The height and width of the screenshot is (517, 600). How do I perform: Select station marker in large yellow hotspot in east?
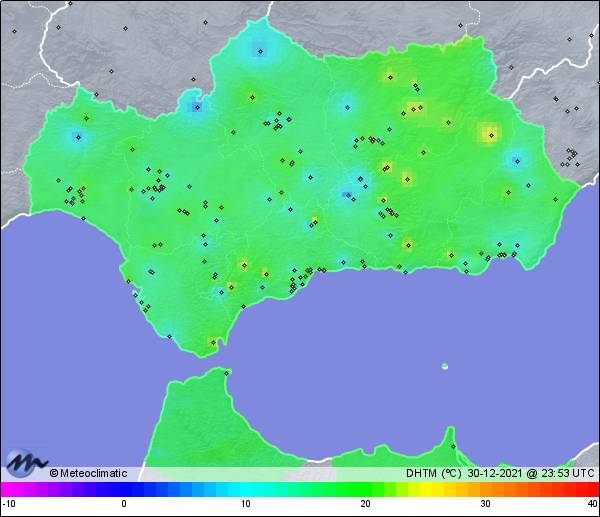(491, 135)
